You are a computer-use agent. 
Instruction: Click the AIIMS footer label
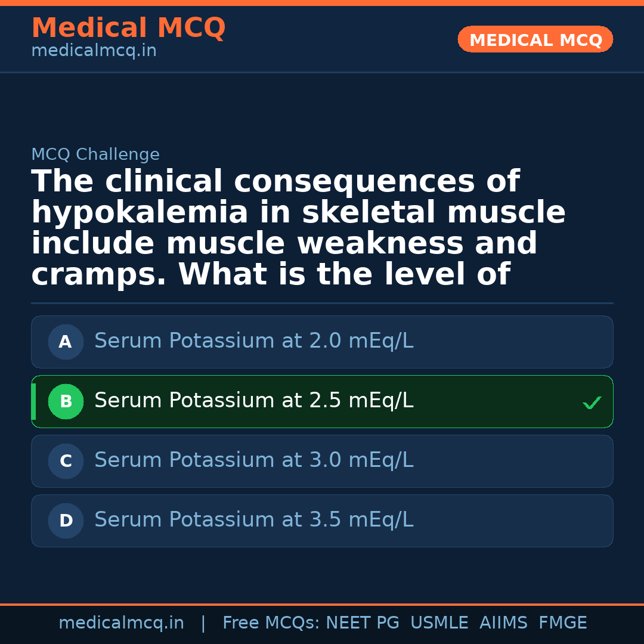(503, 623)
